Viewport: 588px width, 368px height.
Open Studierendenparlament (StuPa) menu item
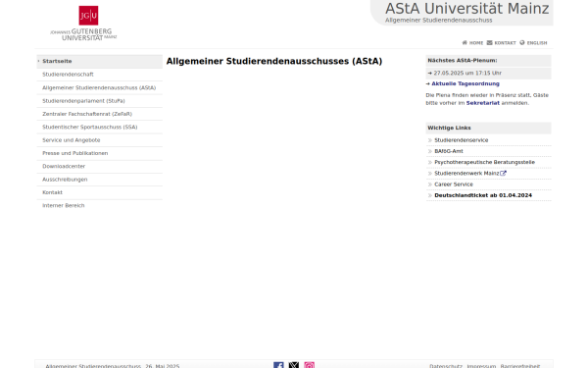[99, 101]
